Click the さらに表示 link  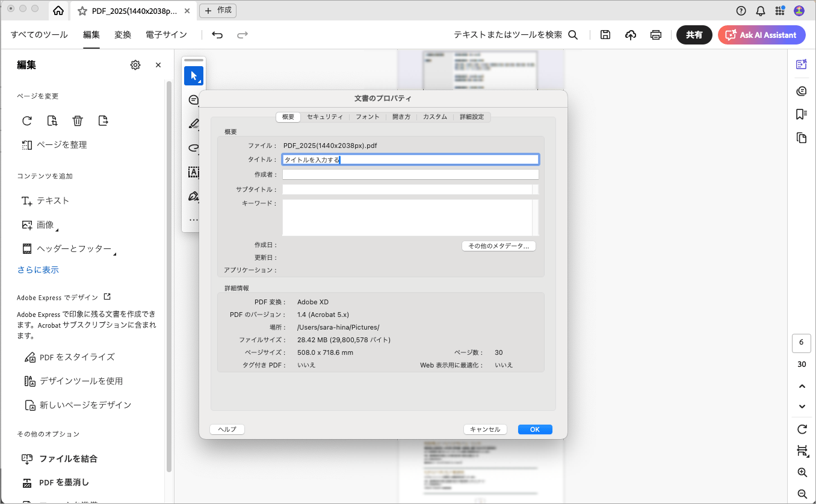[38, 270]
